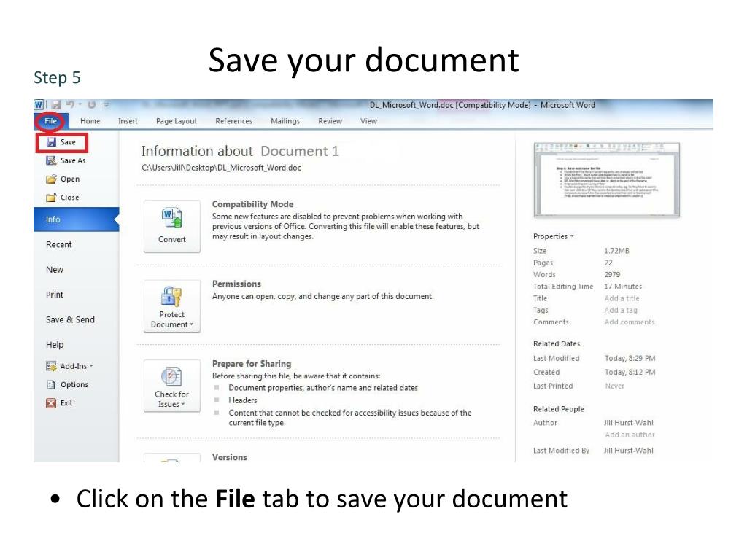Screen dimensions: 747x560
Task: Switch to the Home tab
Action: [x=90, y=121]
